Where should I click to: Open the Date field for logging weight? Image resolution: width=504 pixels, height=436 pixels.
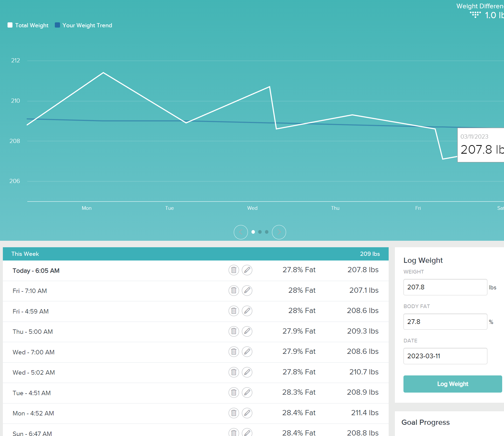point(445,356)
